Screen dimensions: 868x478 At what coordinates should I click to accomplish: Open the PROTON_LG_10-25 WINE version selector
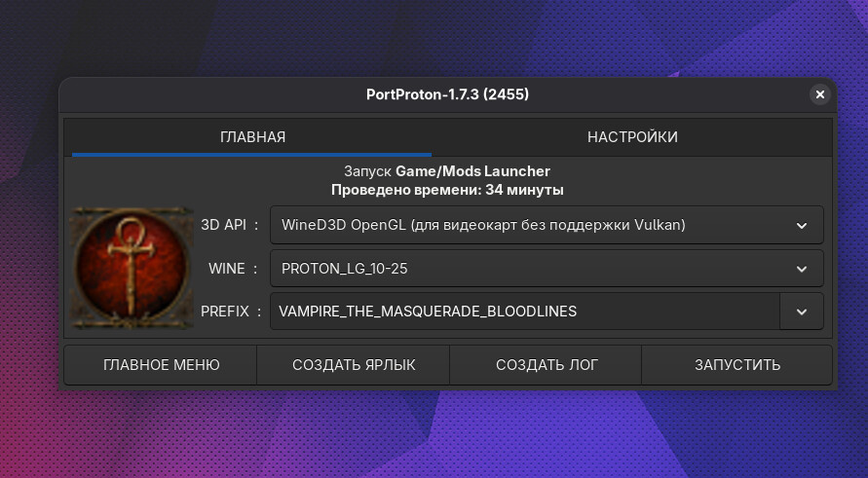(526, 269)
